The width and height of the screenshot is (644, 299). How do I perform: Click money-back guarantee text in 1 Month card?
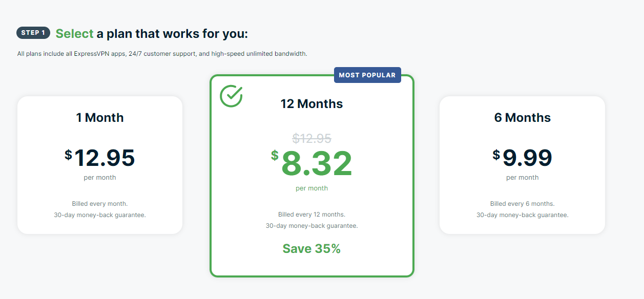(x=100, y=215)
